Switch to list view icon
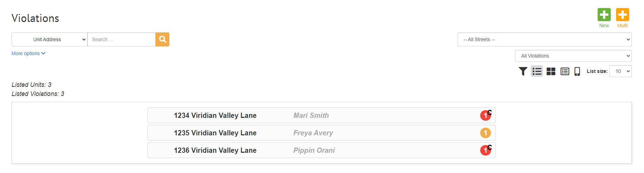The width and height of the screenshot is (644, 173). pyautogui.click(x=537, y=71)
